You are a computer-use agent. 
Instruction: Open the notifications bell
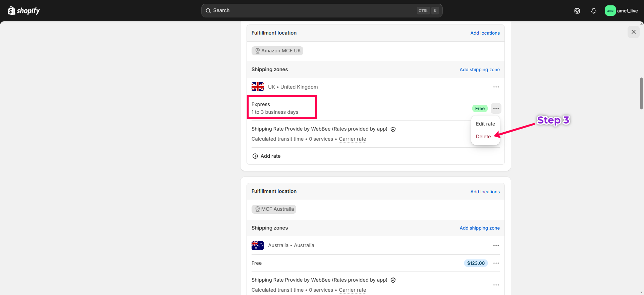pos(593,11)
